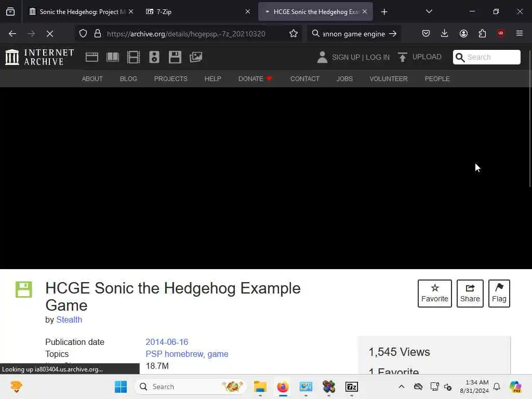Open the browser extensions panel
The width and height of the screenshot is (532, 399).
(482, 33)
